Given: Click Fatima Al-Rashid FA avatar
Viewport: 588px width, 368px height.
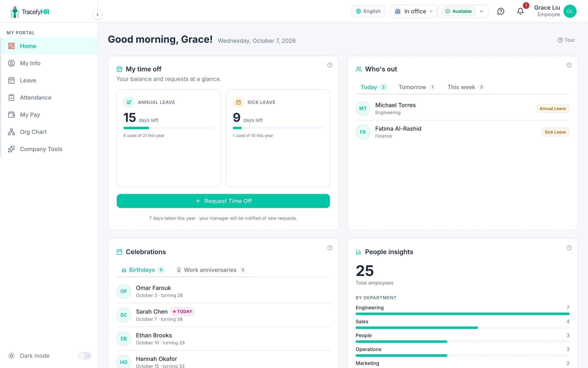Looking at the screenshot, I should point(363,132).
